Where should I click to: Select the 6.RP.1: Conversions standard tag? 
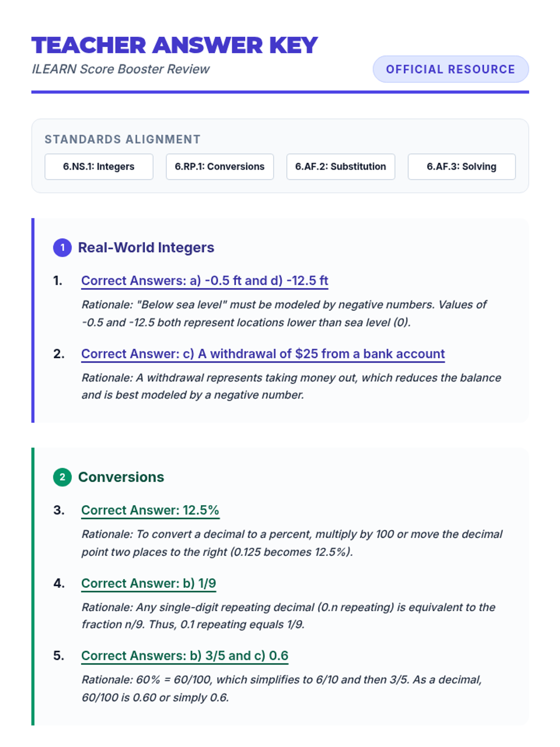220,167
